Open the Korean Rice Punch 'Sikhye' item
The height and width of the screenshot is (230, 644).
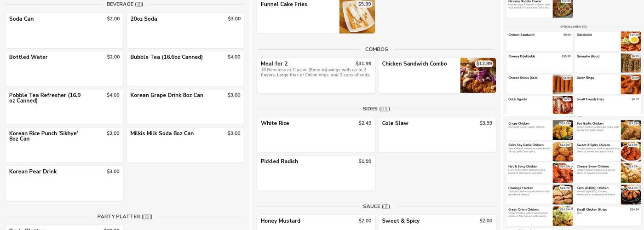[x=64, y=145]
